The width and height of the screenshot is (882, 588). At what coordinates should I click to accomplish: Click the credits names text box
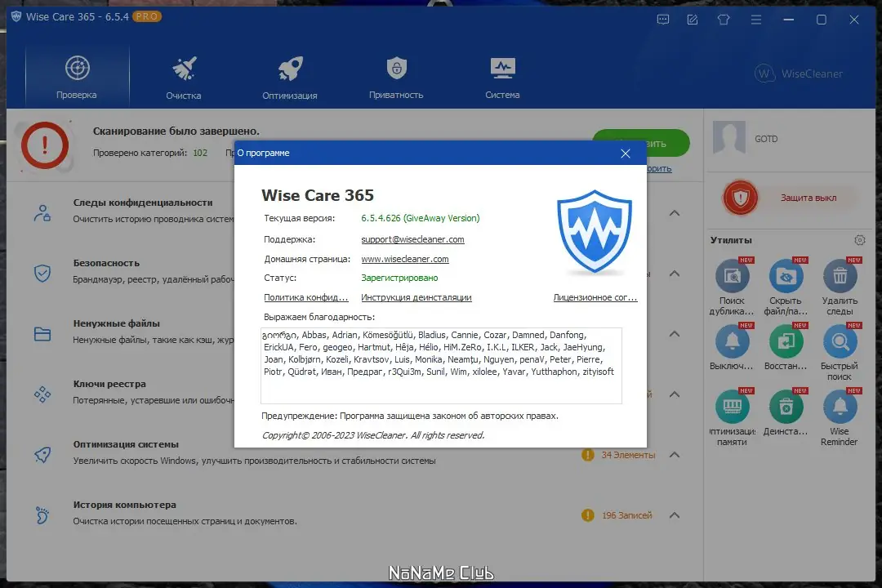(x=441, y=366)
